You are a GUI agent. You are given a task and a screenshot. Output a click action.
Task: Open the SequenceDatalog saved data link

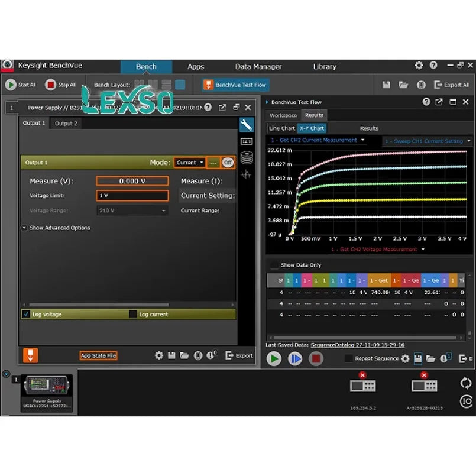coord(357,345)
